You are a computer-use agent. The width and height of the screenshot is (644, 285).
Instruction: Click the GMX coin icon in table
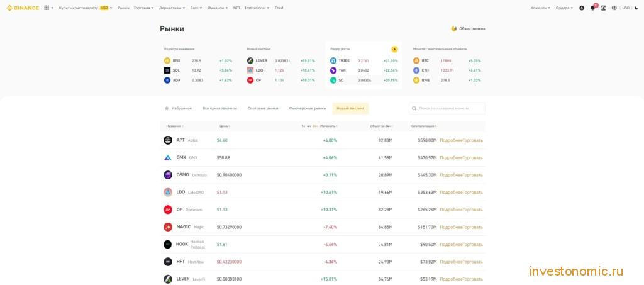point(167,158)
